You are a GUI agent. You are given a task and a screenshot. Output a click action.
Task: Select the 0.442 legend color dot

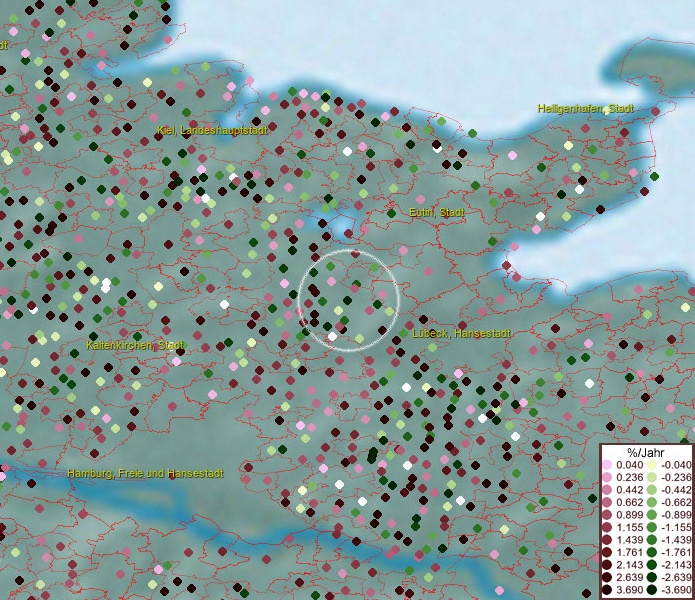tap(607, 490)
